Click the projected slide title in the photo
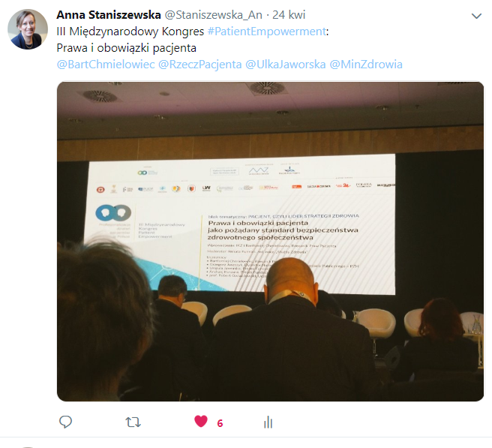Screen dimensions: 492x448 (283, 230)
